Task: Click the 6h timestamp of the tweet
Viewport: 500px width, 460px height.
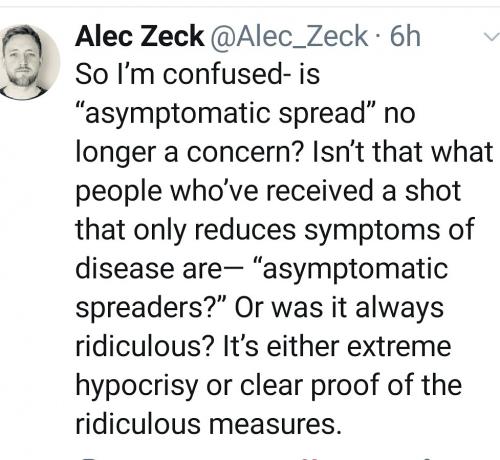Action: (405, 36)
